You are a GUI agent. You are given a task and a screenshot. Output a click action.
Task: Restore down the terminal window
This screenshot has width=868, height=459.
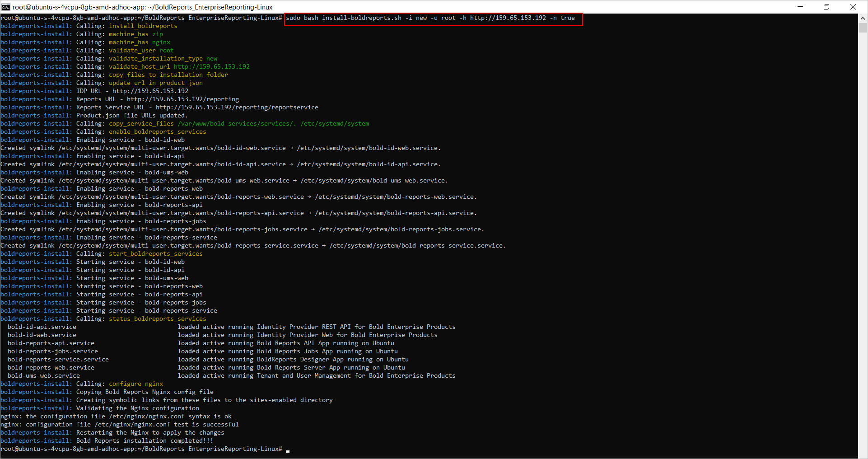click(x=826, y=7)
